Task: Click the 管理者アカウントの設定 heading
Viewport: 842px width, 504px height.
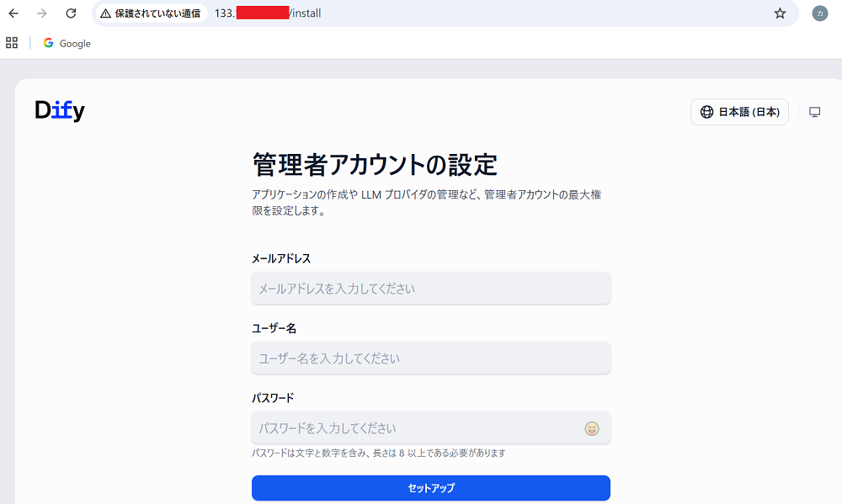Action: (x=375, y=164)
